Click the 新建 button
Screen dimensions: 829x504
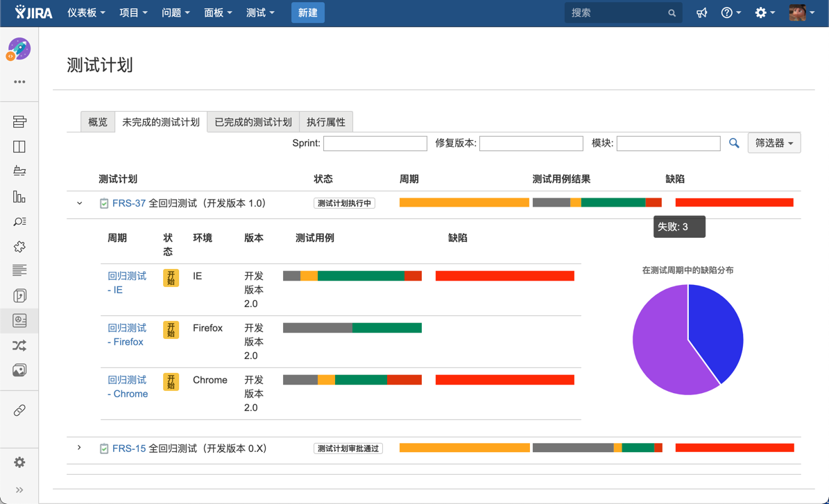click(307, 12)
